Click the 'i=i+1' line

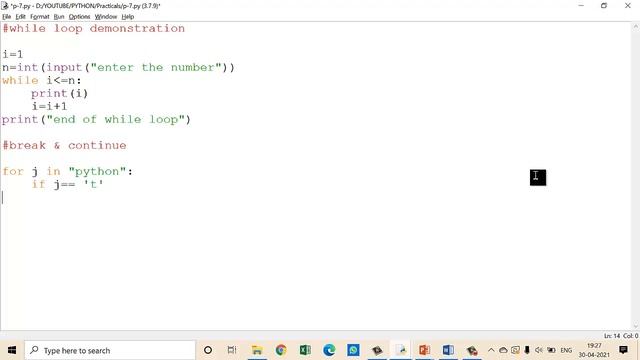tap(49, 107)
